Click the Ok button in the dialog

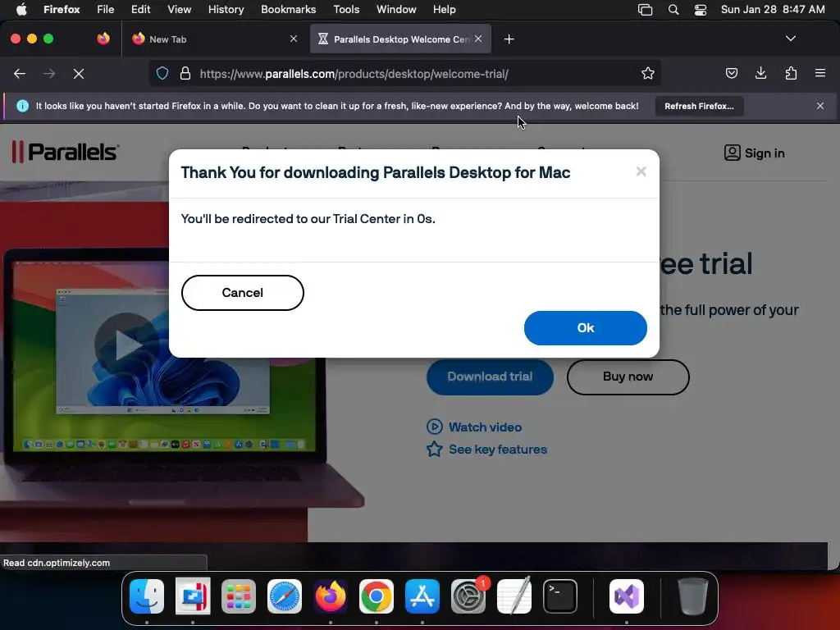pos(585,328)
